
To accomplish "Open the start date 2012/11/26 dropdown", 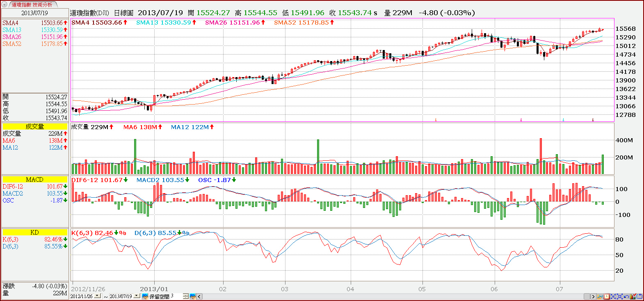I will 97,296.
